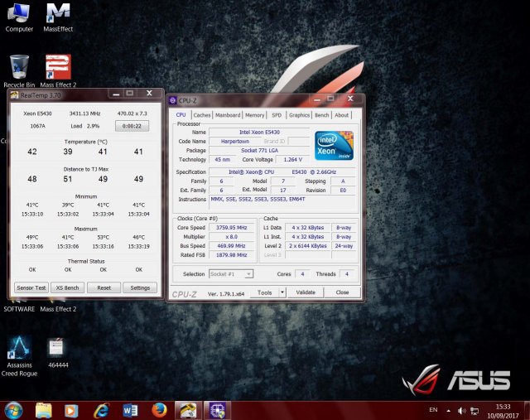
Task: Click the Firefox icon in the taskbar
Action: [x=160, y=410]
